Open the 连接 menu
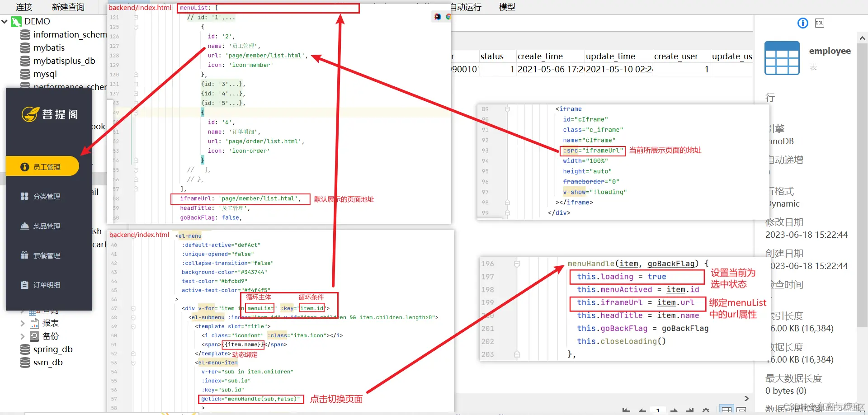Screen dimensions: 868x415 (24, 7)
